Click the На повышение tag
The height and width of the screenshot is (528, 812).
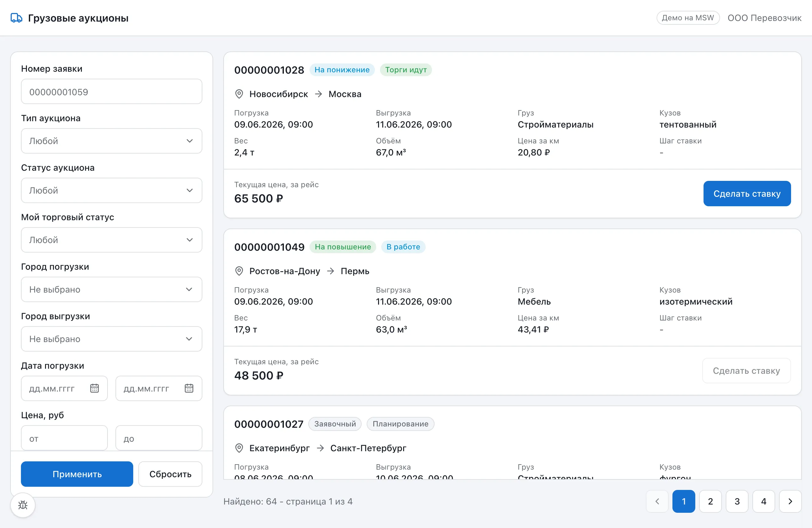tap(343, 247)
